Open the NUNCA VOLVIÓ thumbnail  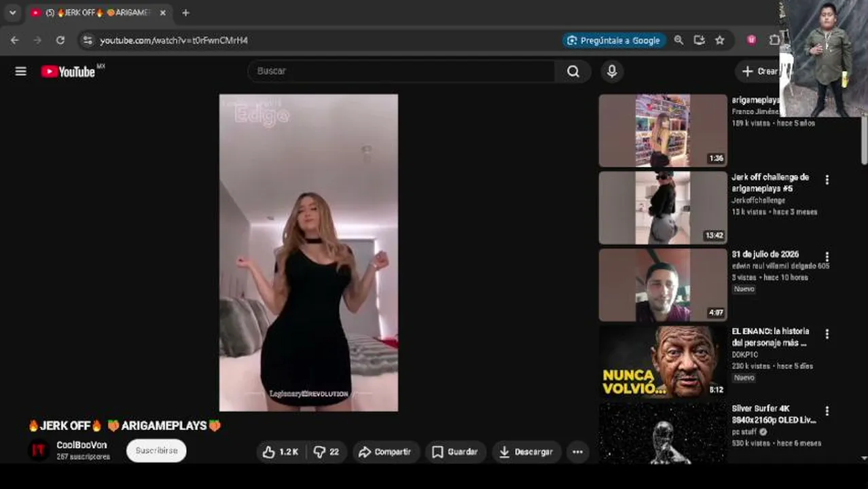point(663,362)
